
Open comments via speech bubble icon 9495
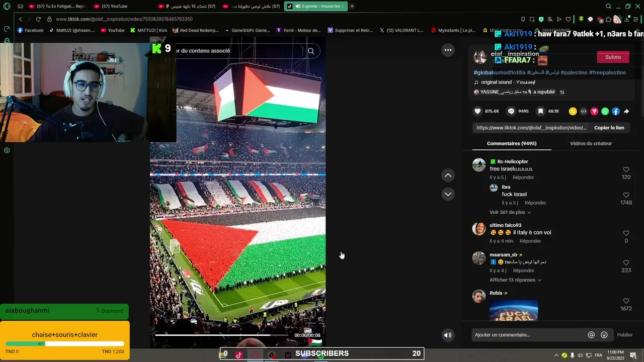click(511, 111)
